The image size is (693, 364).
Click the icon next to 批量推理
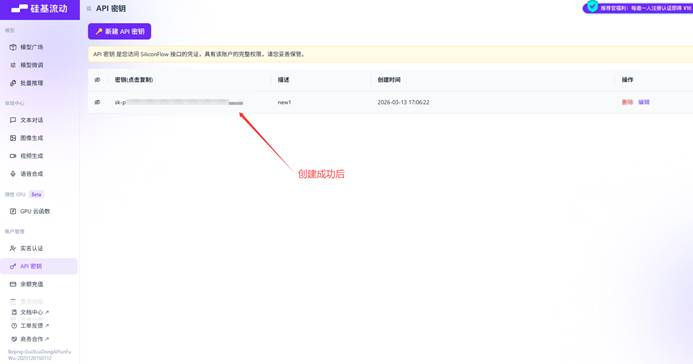(13, 83)
